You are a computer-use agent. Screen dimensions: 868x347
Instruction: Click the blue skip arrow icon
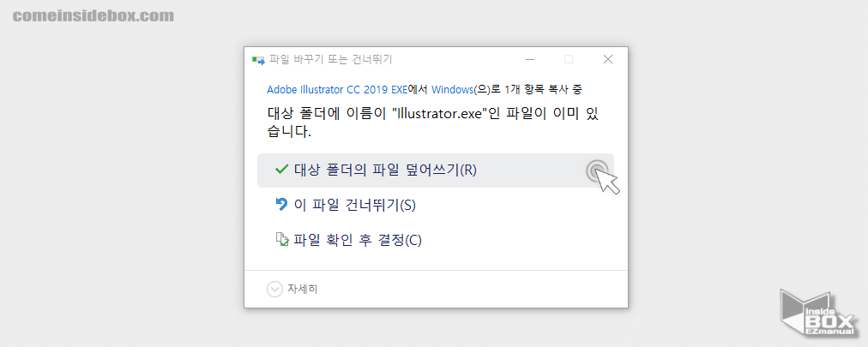[281, 205]
